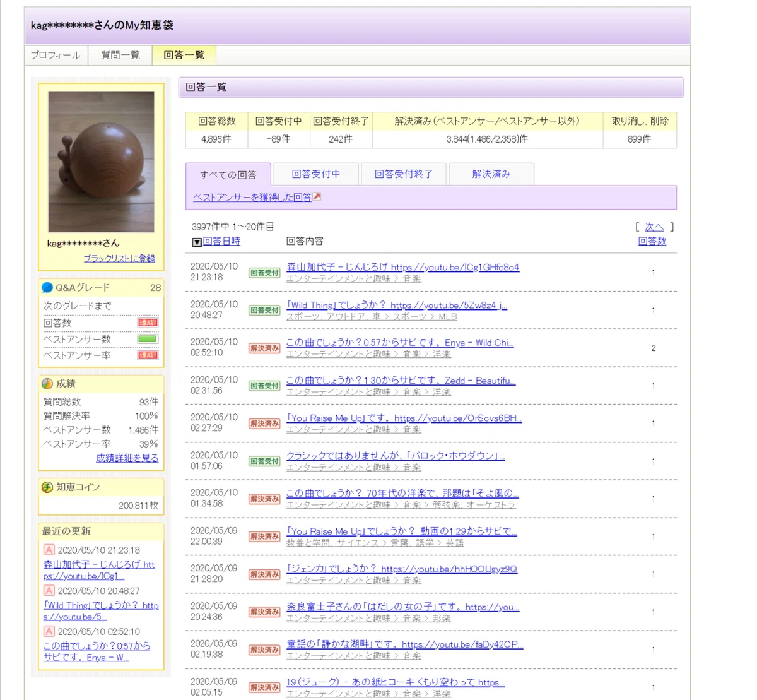Click the wooden snail profile picture

101,162
